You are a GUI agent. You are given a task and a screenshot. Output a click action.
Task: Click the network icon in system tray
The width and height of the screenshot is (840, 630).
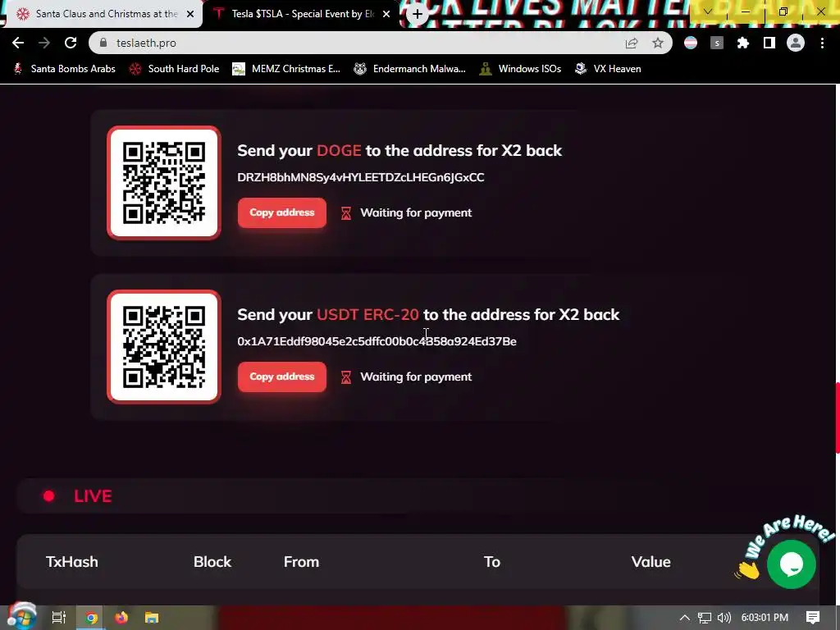click(705, 618)
